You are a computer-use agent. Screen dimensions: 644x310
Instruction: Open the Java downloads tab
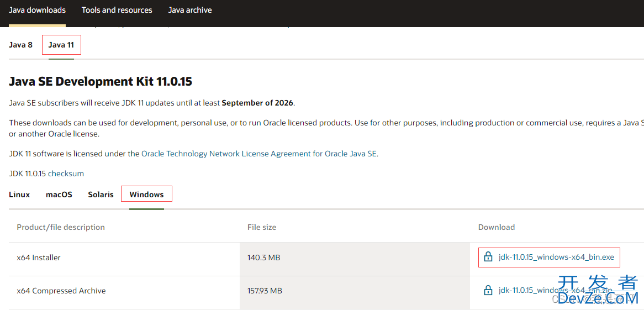pyautogui.click(x=37, y=10)
